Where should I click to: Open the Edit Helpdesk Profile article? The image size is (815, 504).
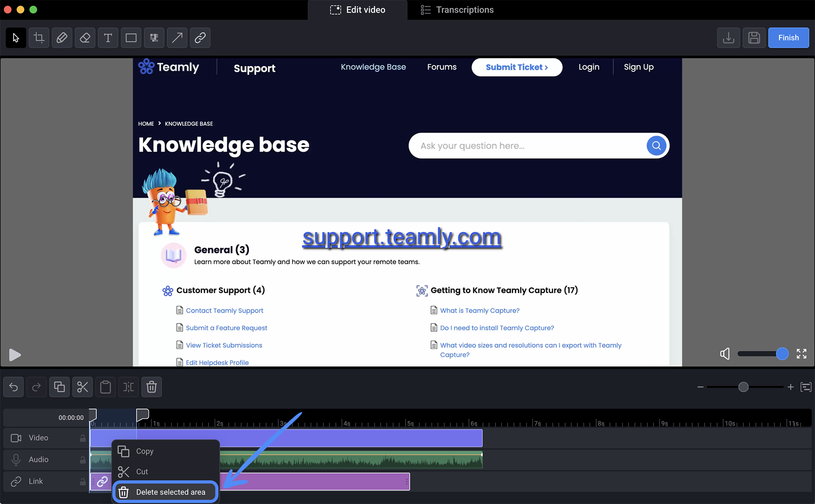point(217,363)
